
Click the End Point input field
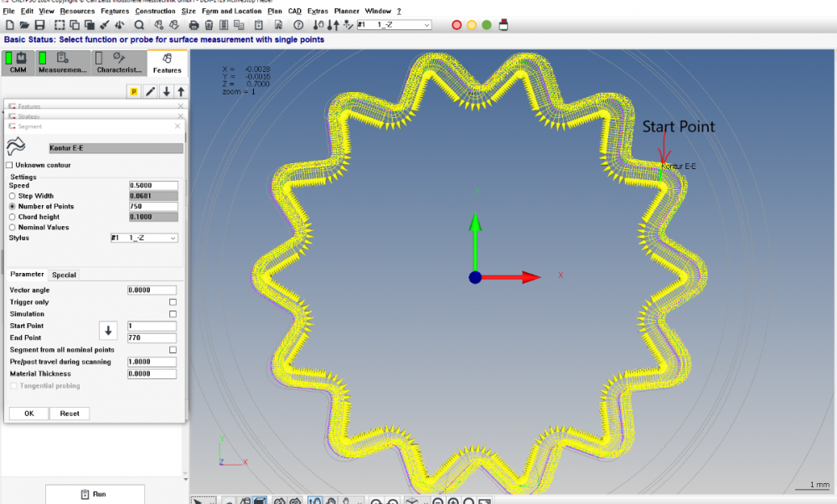click(152, 337)
